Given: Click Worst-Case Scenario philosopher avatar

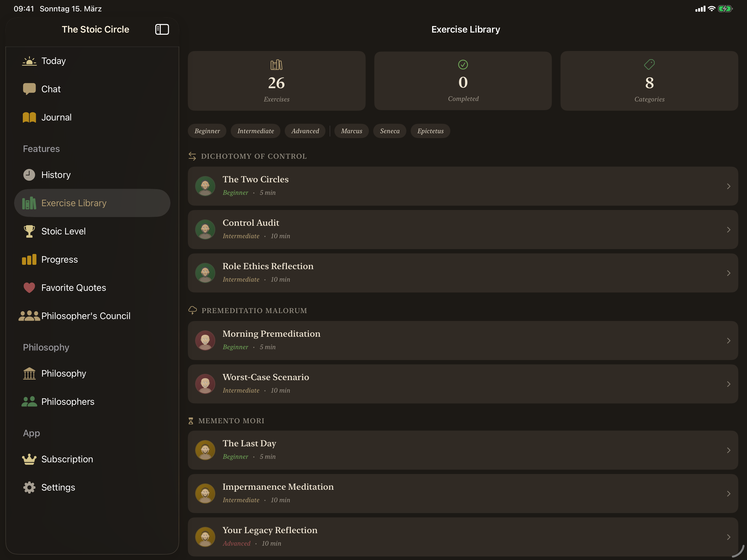Looking at the screenshot, I should pos(205,384).
